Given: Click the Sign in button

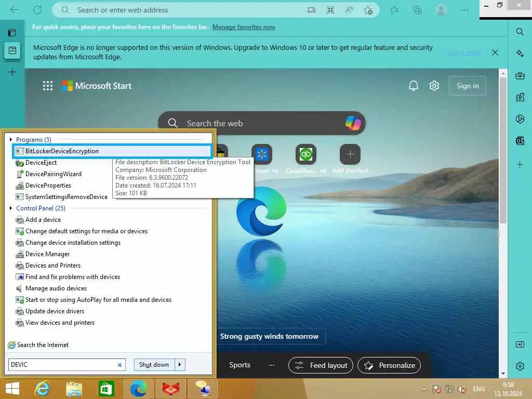Looking at the screenshot, I should [x=468, y=86].
